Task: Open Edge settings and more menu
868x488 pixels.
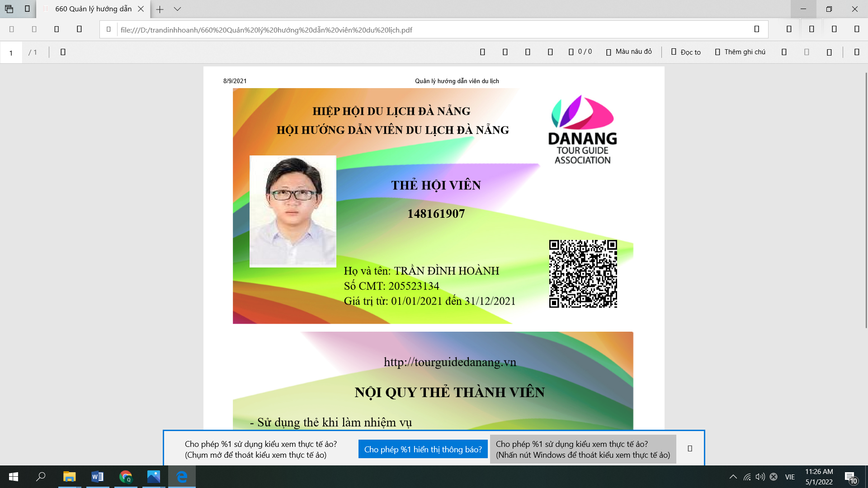Action: click(857, 29)
